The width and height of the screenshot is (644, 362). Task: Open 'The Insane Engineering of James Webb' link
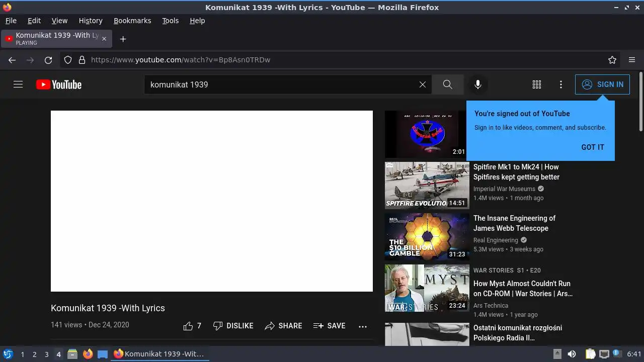click(515, 223)
